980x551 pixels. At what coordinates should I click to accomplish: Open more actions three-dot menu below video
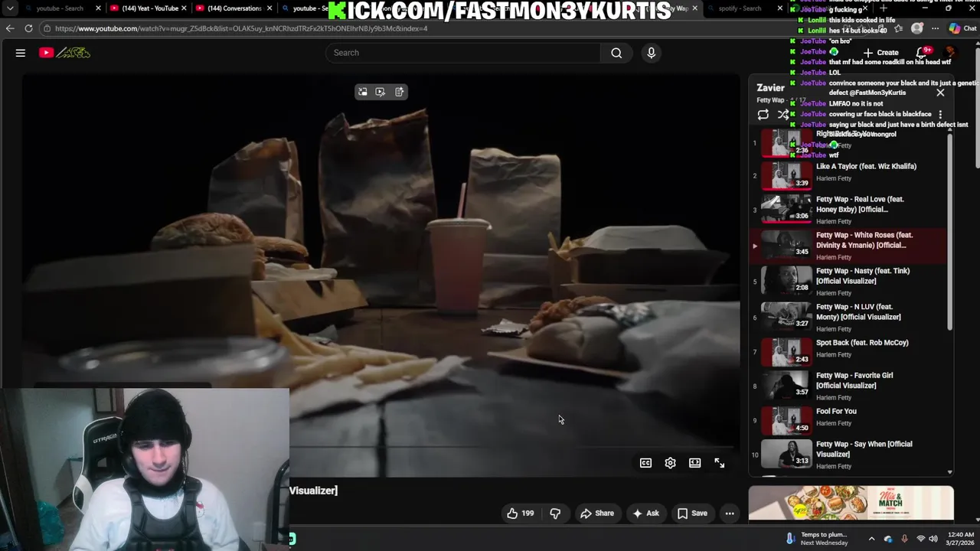730,514
